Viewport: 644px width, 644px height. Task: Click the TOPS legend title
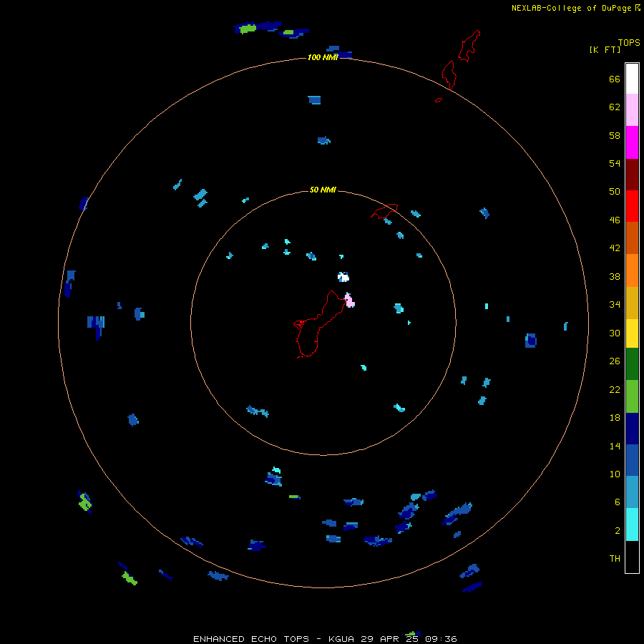click(x=629, y=42)
